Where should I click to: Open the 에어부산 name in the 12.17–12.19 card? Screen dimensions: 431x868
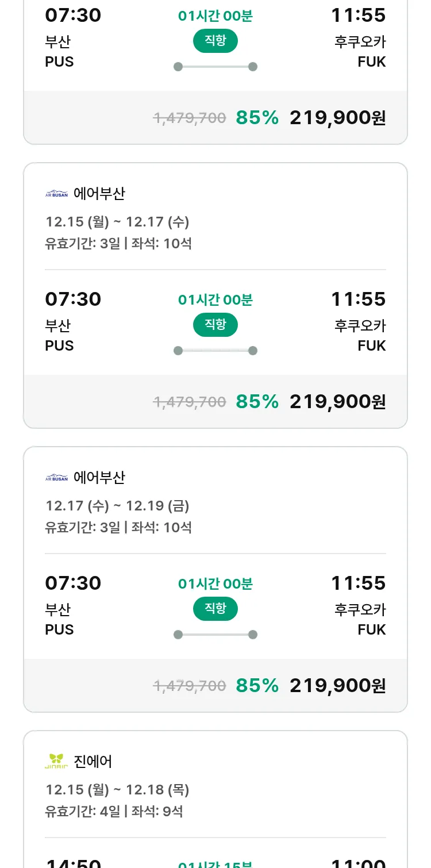(99, 478)
